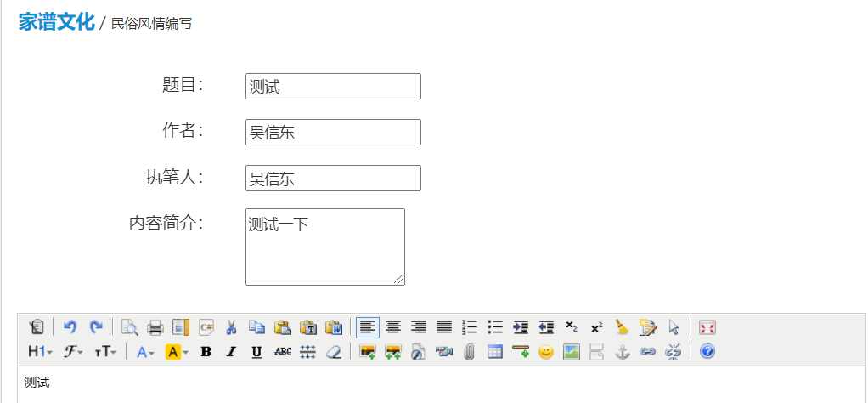Focus the 执笔人 writer input field
Viewport: 868px width, 403px height.
(333, 178)
